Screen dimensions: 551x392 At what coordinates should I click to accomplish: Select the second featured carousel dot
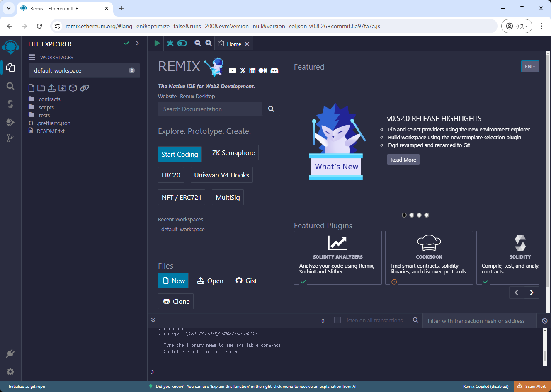(412, 215)
